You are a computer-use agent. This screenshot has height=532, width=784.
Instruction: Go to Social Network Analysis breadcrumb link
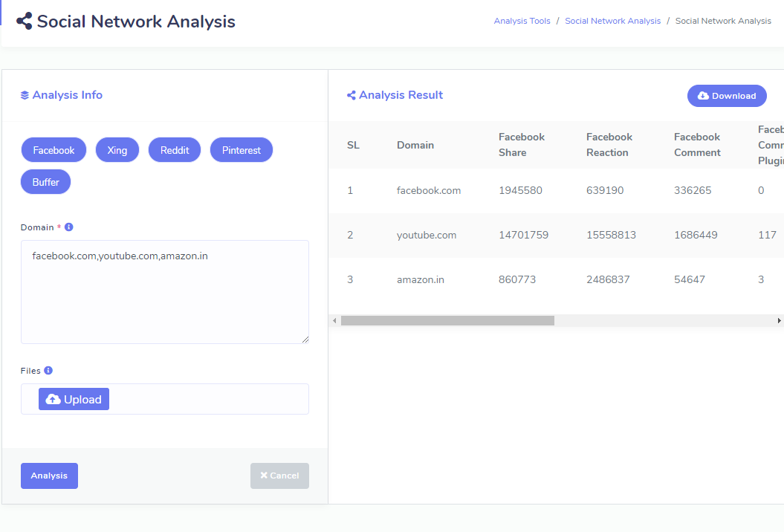612,21
